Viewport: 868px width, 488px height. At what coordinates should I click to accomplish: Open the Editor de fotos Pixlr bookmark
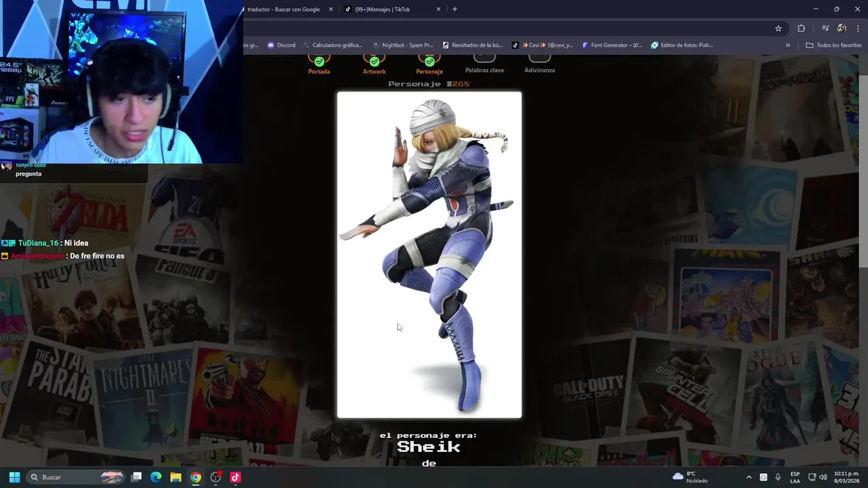[x=682, y=45]
